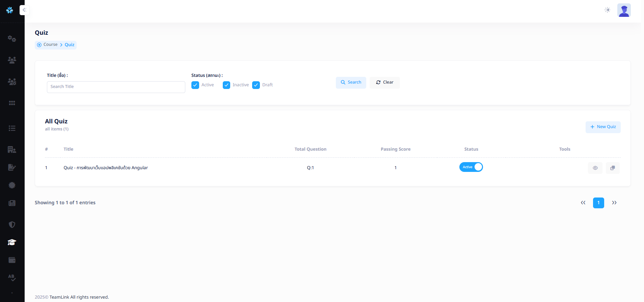The image size is (644, 302).
Task: Open the shield security sidebar icon
Action: (12, 224)
